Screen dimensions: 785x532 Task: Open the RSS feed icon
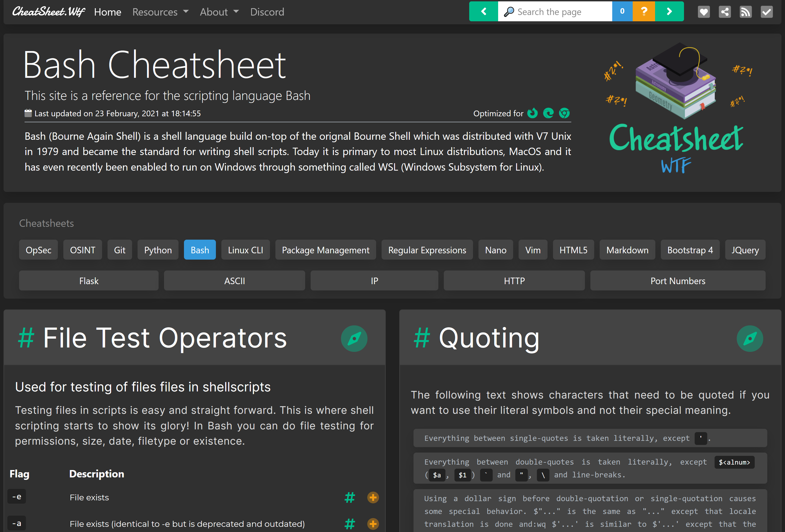click(x=745, y=12)
